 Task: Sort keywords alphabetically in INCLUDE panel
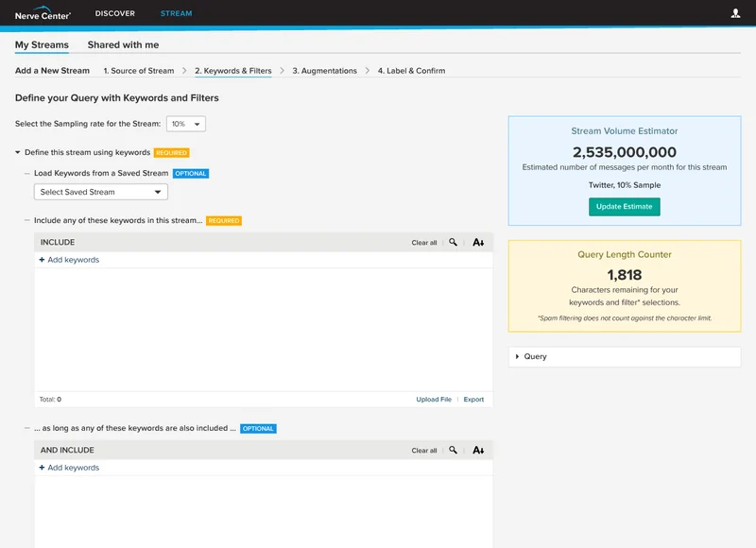(478, 242)
